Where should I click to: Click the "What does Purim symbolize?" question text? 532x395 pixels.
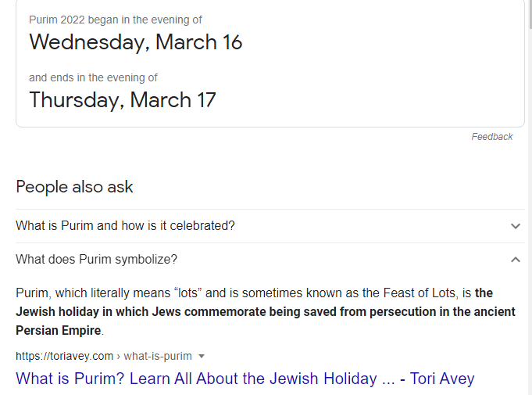[x=96, y=260]
